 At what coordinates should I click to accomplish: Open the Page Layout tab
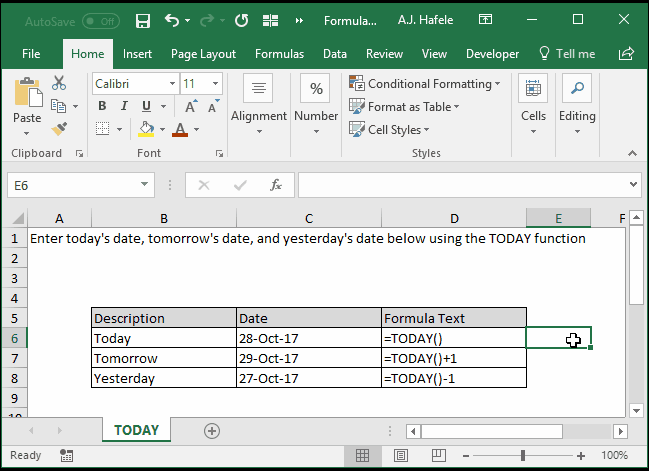click(x=203, y=54)
